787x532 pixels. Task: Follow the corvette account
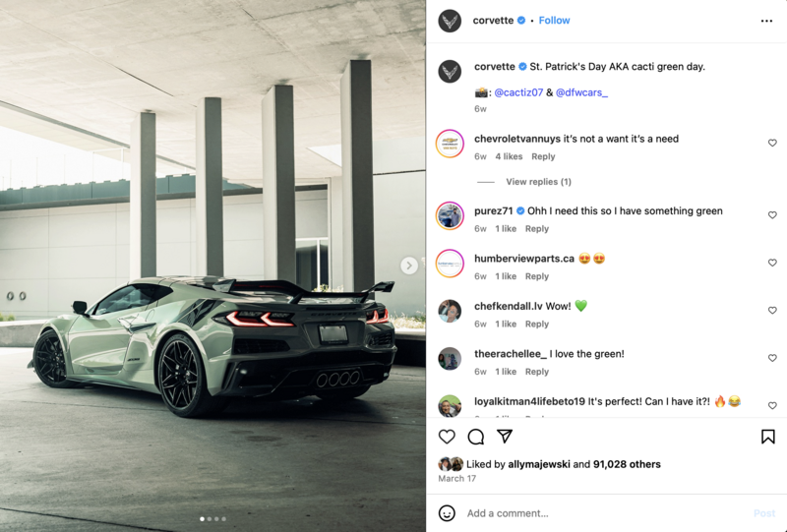tap(554, 21)
